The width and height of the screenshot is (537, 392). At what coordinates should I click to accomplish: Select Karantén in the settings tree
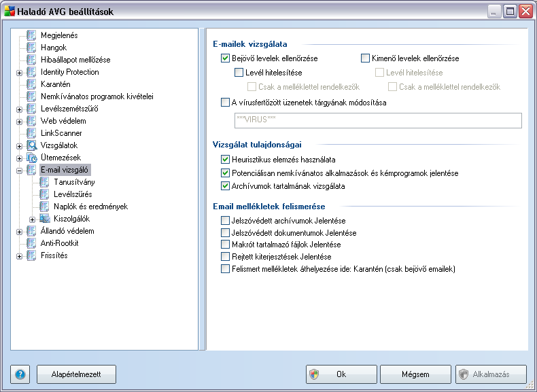(x=56, y=84)
